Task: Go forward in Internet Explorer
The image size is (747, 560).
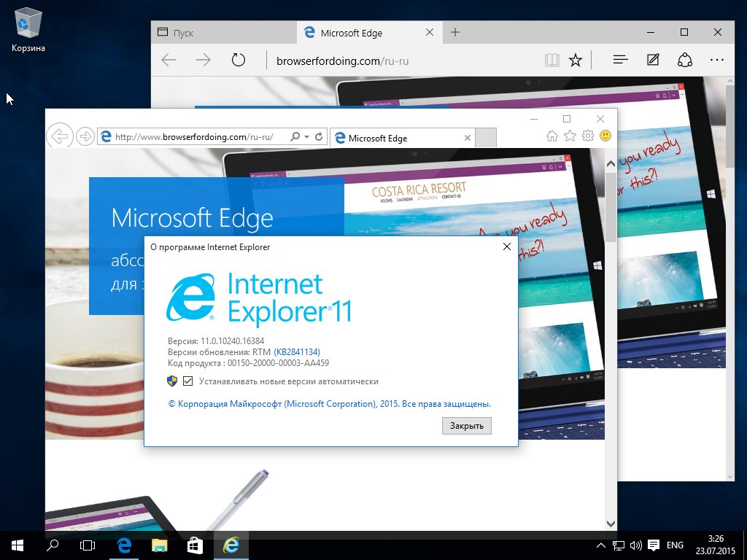Action: click(85, 136)
